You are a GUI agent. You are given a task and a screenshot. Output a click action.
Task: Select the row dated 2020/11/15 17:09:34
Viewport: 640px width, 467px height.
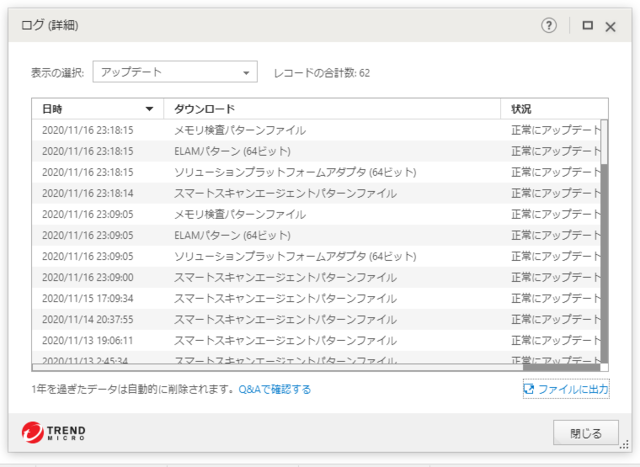tap(316, 298)
